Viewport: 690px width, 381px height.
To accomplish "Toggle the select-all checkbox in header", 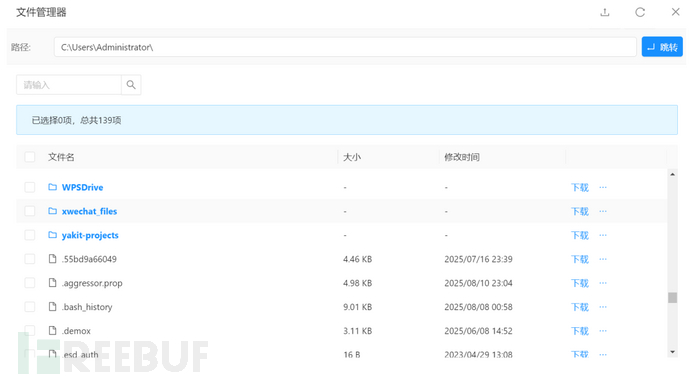I will coord(30,157).
